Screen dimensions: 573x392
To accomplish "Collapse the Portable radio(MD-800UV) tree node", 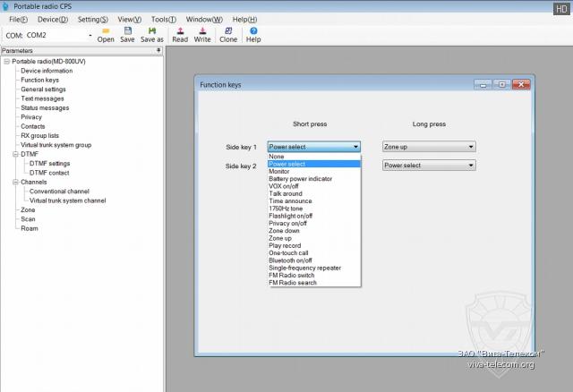I will coord(6,62).
